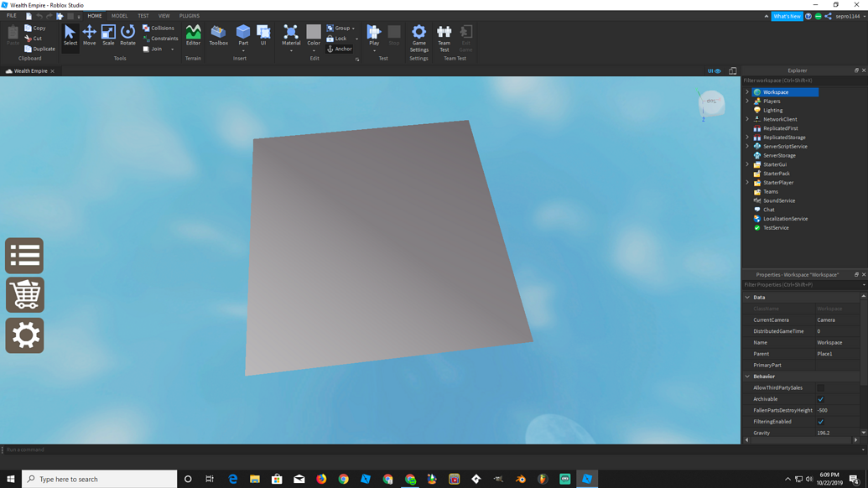Viewport: 868px width, 488px height.
Task: Open the Toolbox panel
Action: tap(219, 35)
